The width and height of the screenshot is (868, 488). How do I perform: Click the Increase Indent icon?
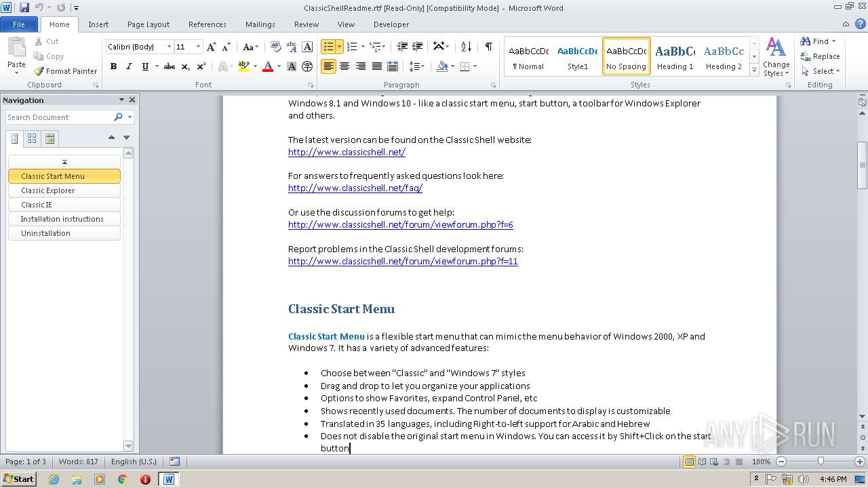pos(418,47)
